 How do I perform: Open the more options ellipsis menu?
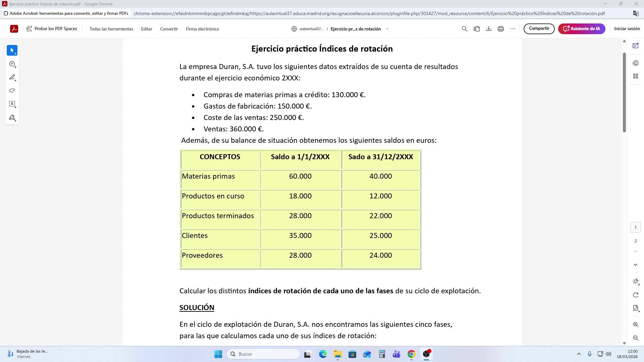point(513,29)
